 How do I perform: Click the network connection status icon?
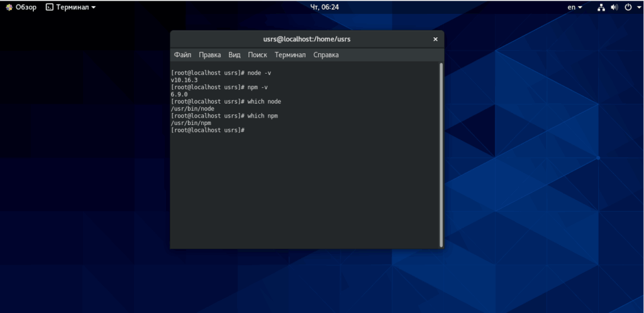click(601, 7)
